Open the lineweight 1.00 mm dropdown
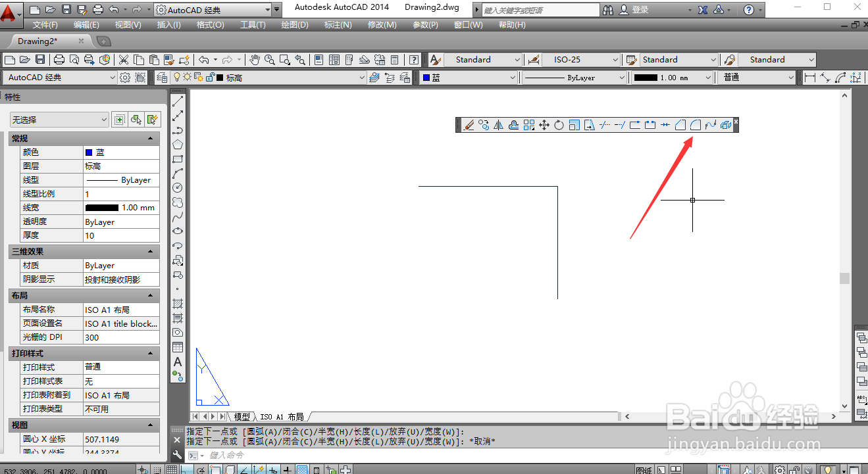 pyautogui.click(x=672, y=78)
